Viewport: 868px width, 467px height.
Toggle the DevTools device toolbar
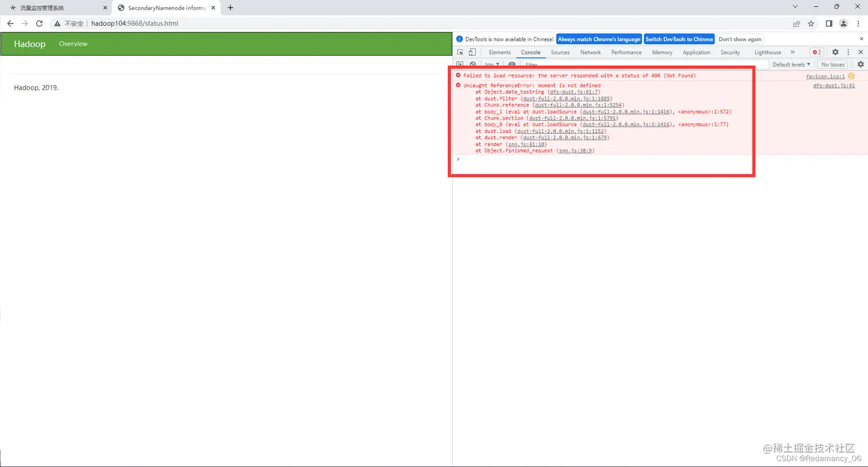click(x=472, y=52)
